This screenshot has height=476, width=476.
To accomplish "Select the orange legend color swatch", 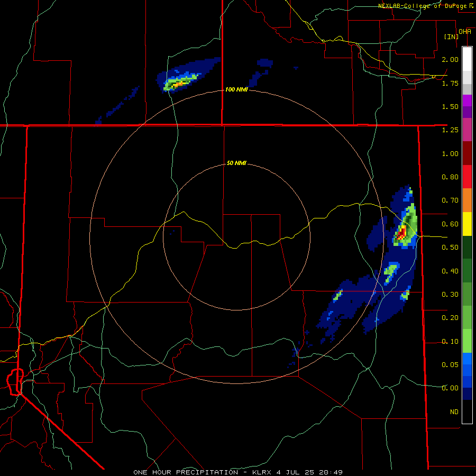I will [x=467, y=200].
